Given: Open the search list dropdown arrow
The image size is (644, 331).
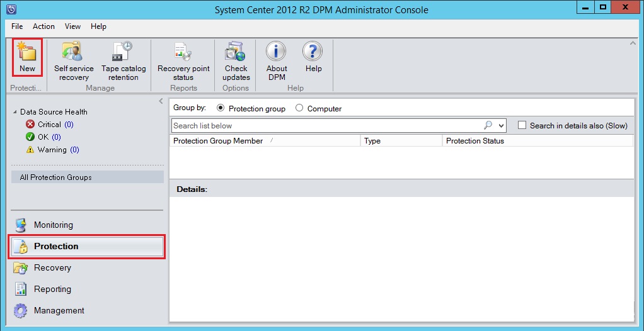Looking at the screenshot, I should tap(501, 126).
